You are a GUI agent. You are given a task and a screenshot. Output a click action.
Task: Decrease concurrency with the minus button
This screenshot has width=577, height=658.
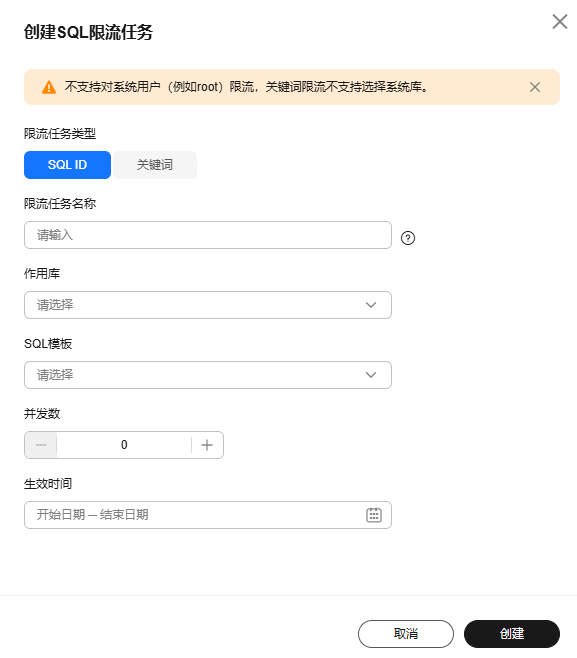pyautogui.click(x=41, y=445)
